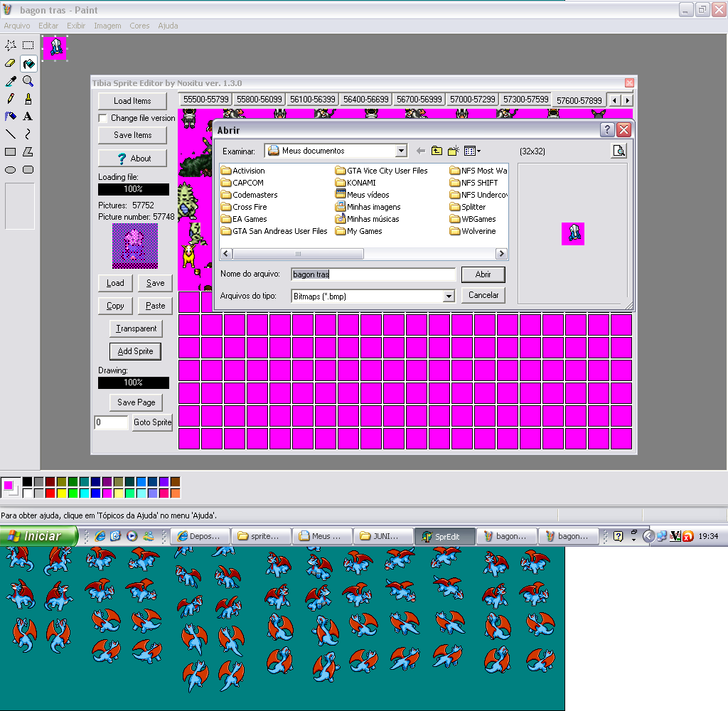Activate the Airbrush spray tool

tap(11, 117)
